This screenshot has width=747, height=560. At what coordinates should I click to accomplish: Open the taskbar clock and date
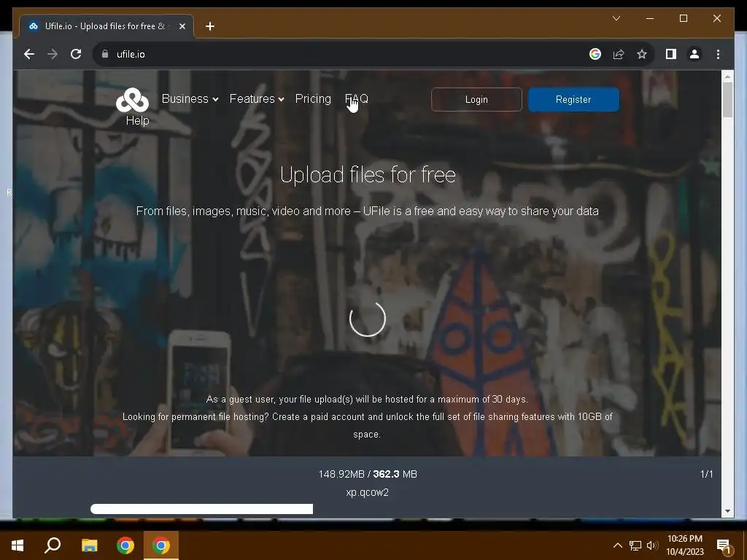click(x=684, y=545)
